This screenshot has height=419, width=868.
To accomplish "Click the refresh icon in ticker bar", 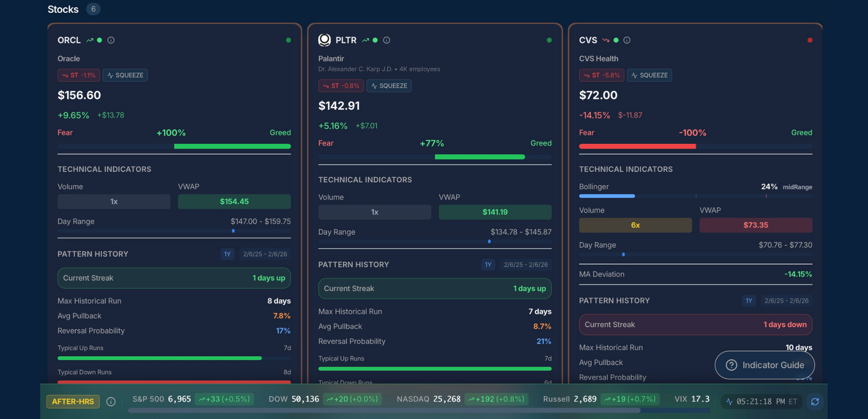I will coord(815,401).
